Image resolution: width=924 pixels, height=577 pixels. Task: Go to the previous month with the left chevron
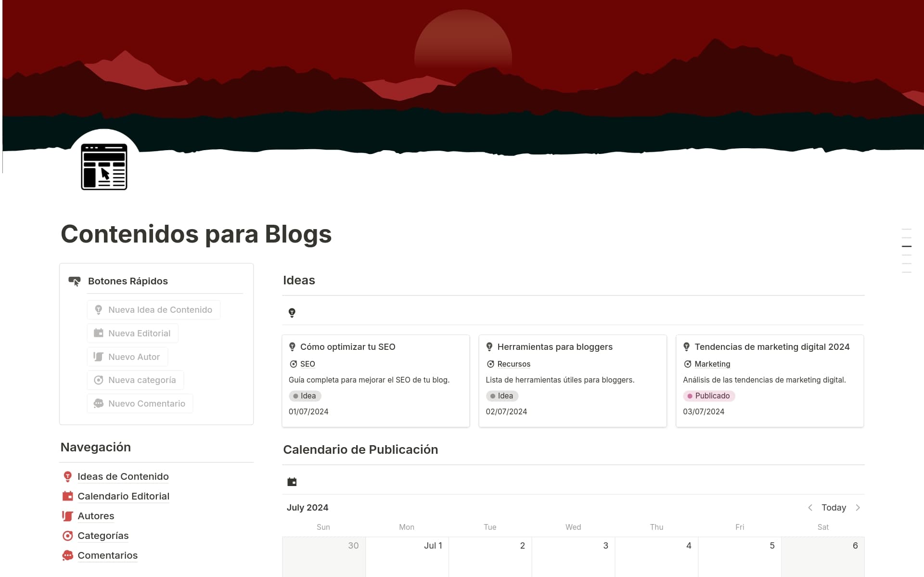click(810, 507)
